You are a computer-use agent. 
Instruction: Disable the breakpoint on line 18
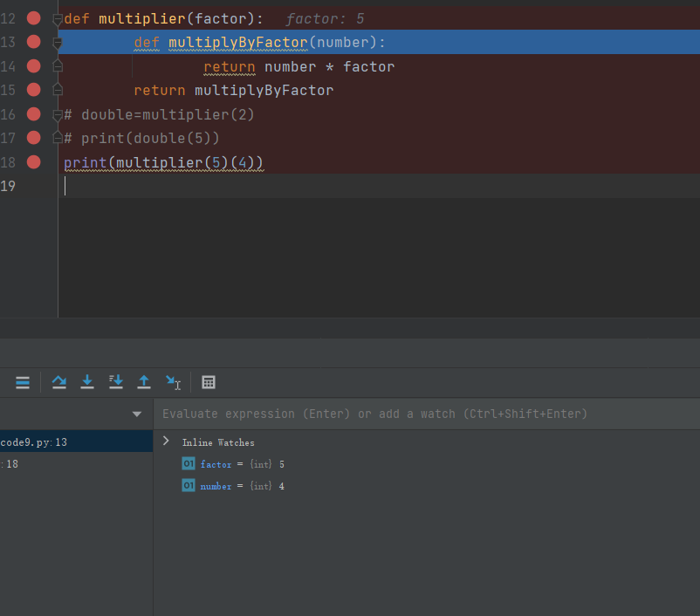(33, 161)
